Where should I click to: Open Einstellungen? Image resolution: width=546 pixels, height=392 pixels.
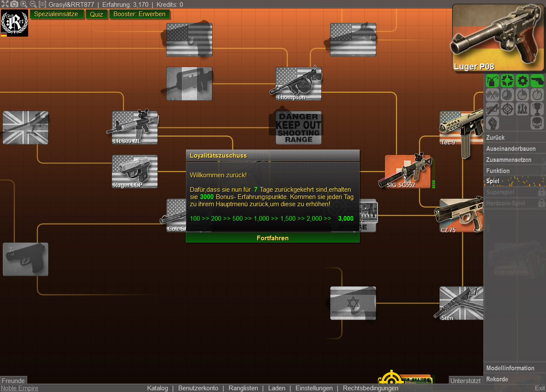tap(314, 388)
